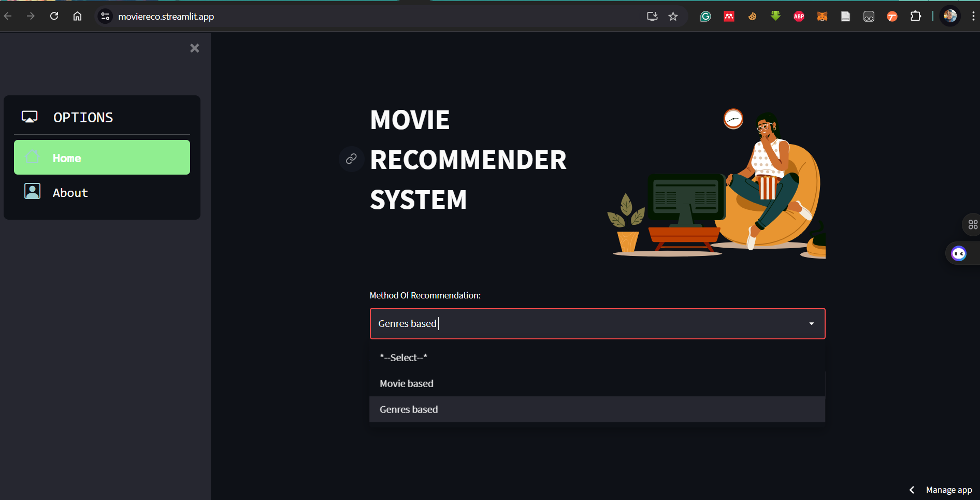
Task: Open the browser Extensions puzzle menu
Action: pos(915,17)
